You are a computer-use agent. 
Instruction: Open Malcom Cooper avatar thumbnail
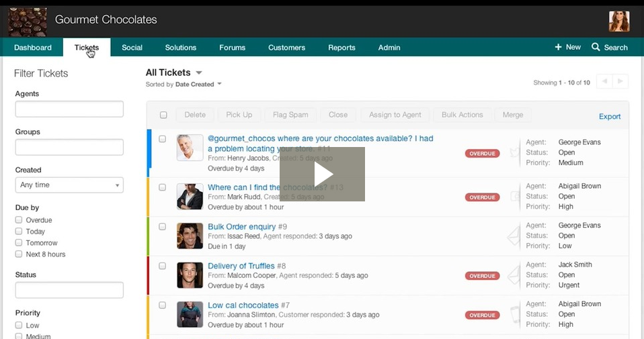click(x=190, y=275)
